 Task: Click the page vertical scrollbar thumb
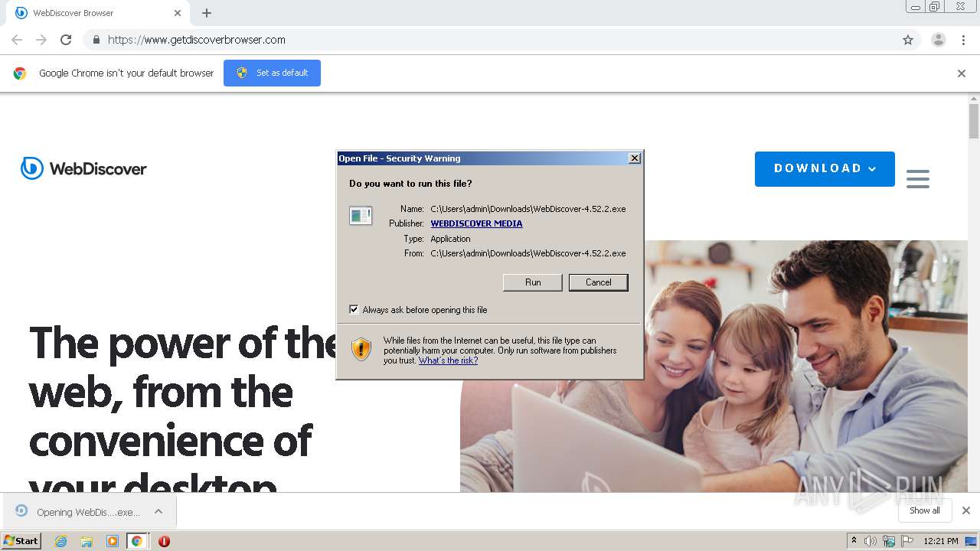(974, 122)
